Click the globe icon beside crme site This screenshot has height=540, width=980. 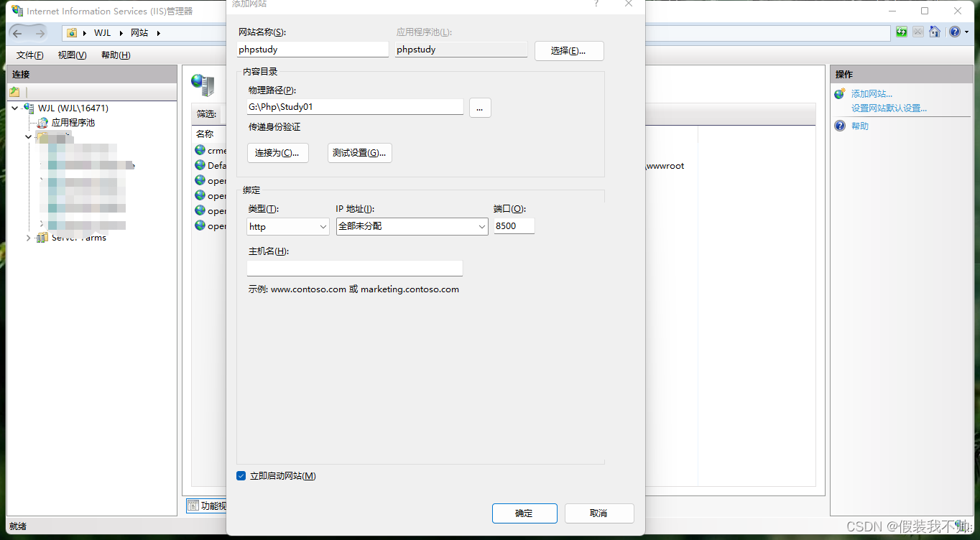pos(200,150)
